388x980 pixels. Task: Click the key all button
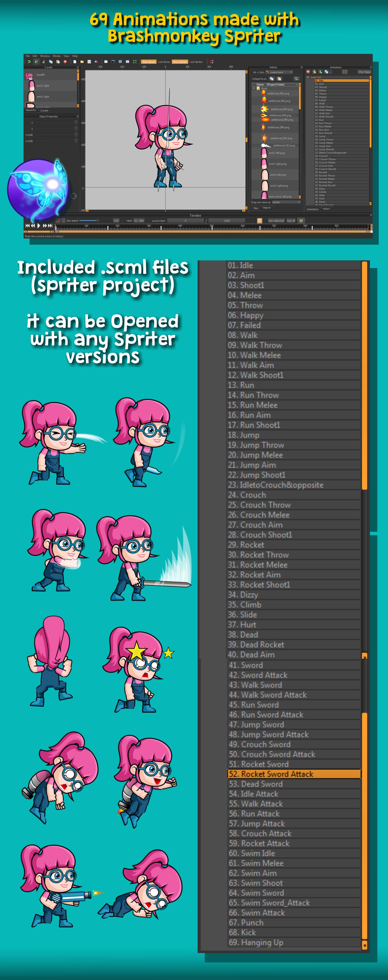[x=291, y=221]
